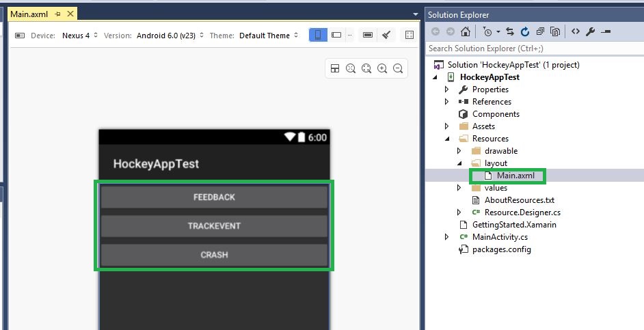Expand the drawable folder
Viewport: 644px width, 330px height.
coord(459,151)
